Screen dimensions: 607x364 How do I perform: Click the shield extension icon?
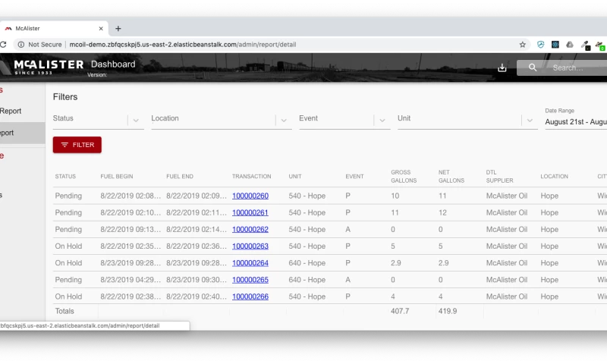[x=540, y=45]
